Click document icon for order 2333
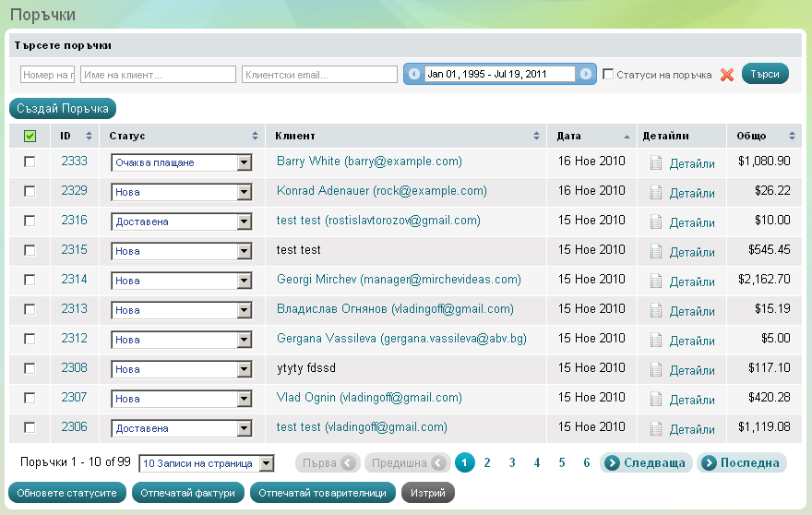The height and width of the screenshot is (515, 812). [x=656, y=163]
